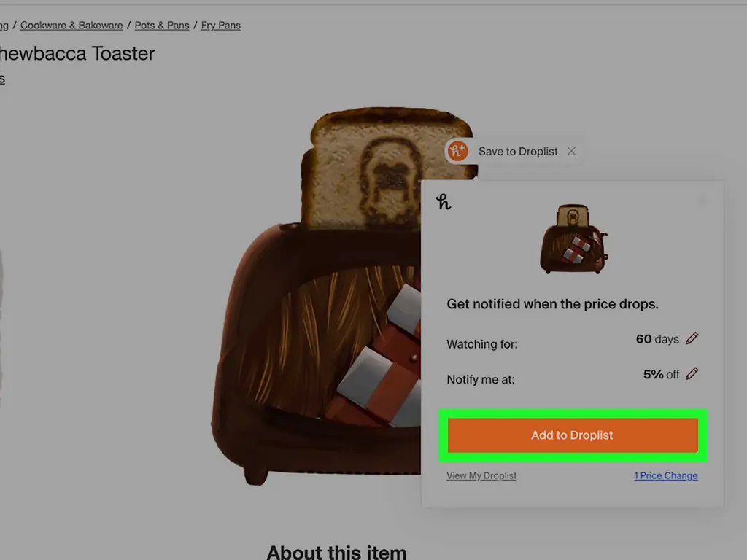This screenshot has width=747, height=560.
Task: Open the 1 Price Change link
Action: tap(666, 475)
